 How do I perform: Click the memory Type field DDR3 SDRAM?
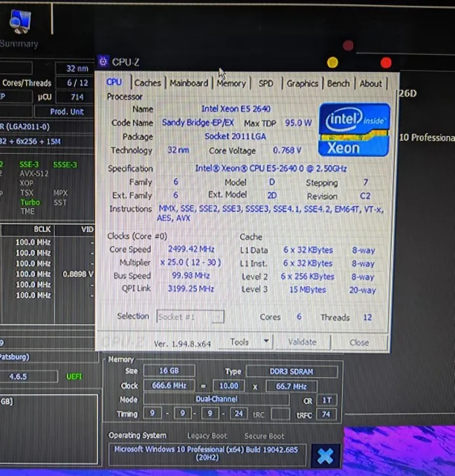[291, 372]
